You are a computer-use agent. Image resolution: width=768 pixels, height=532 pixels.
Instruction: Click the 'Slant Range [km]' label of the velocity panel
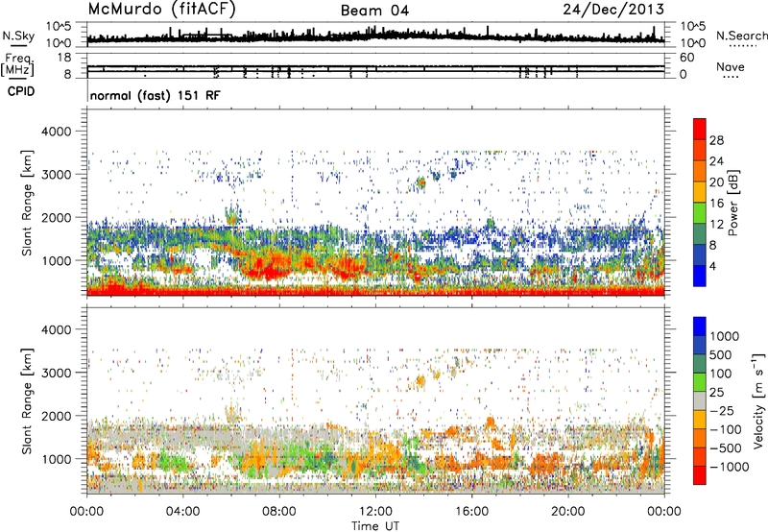point(28,401)
